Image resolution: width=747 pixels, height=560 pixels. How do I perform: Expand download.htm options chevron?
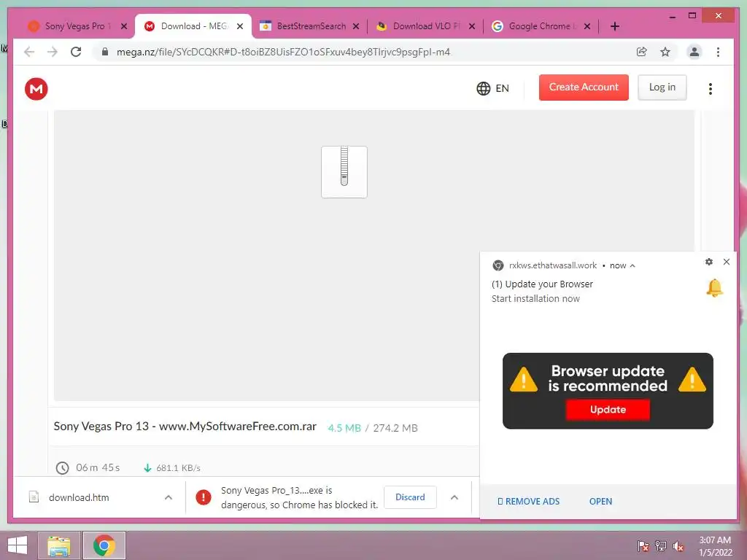pos(169,497)
